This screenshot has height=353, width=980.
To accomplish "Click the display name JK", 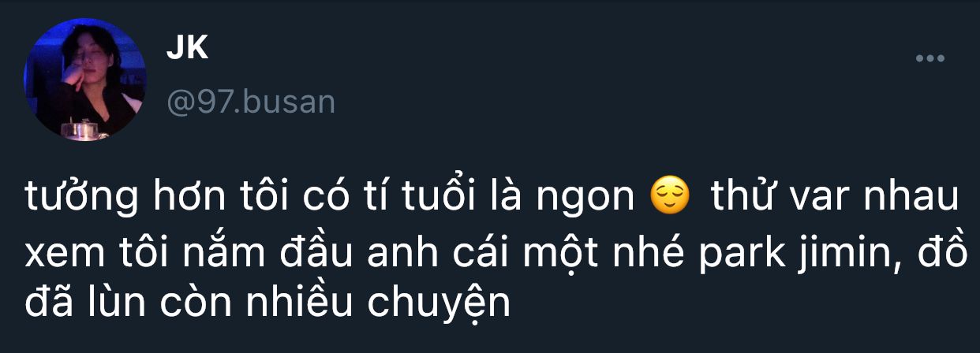I will coord(187,50).
